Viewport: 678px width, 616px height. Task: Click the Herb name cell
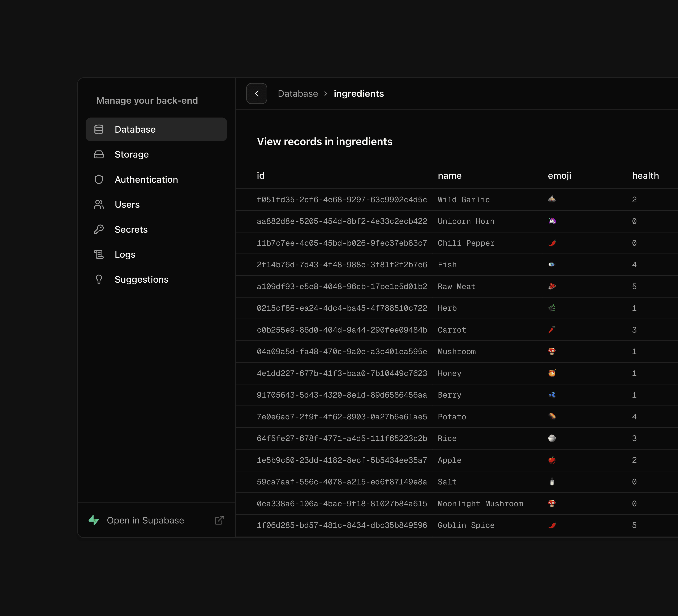447,308
